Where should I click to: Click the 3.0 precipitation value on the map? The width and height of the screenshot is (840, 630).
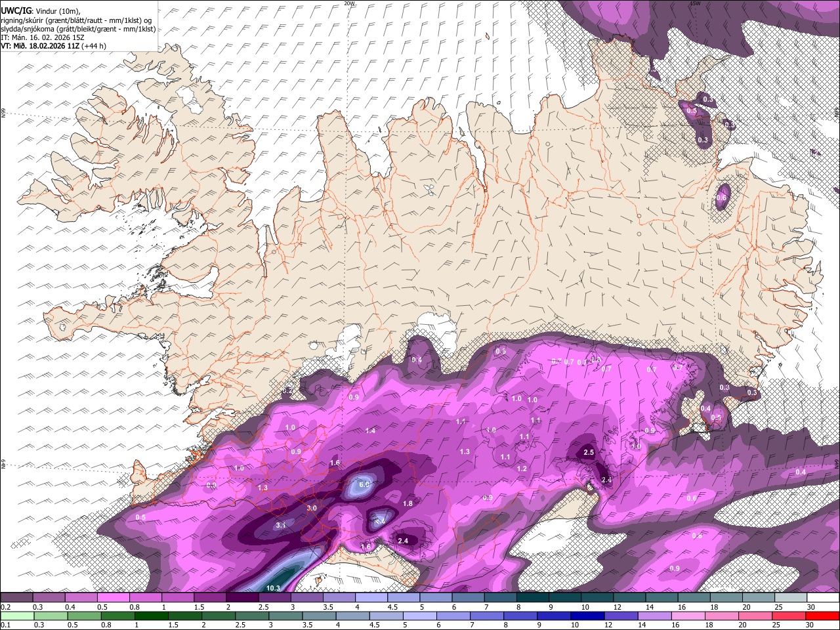pyautogui.click(x=312, y=509)
